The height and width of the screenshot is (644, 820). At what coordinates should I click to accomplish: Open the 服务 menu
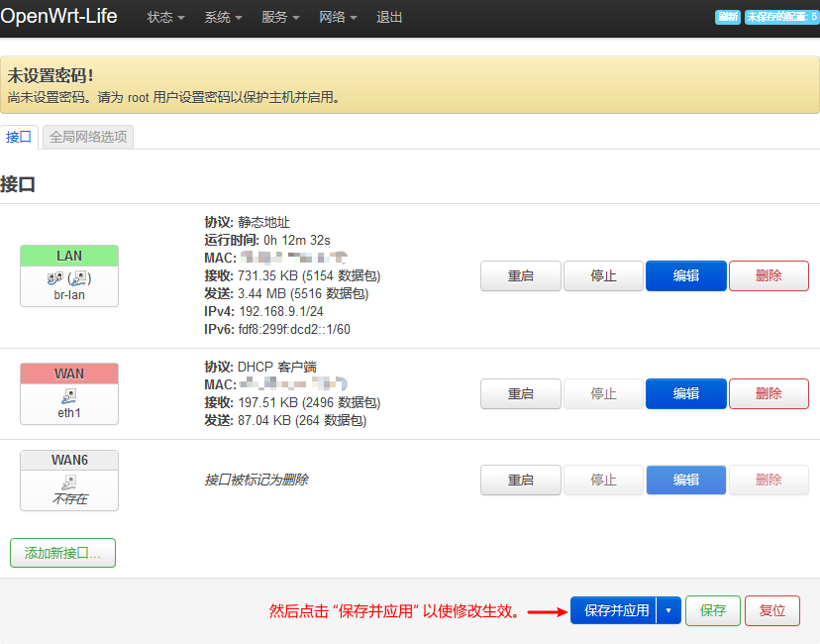pyautogui.click(x=280, y=18)
